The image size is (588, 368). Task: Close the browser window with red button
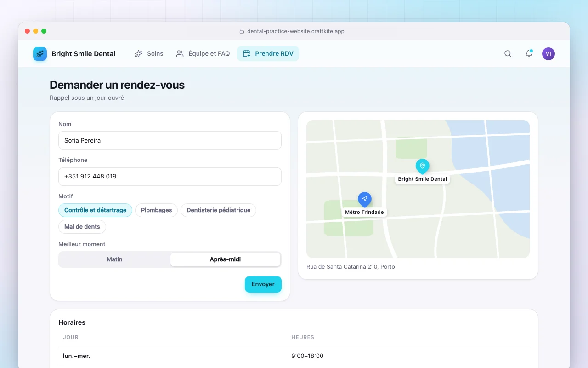click(27, 31)
